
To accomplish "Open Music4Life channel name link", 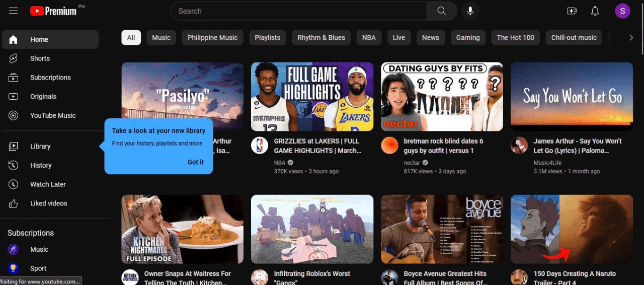I will point(547,163).
